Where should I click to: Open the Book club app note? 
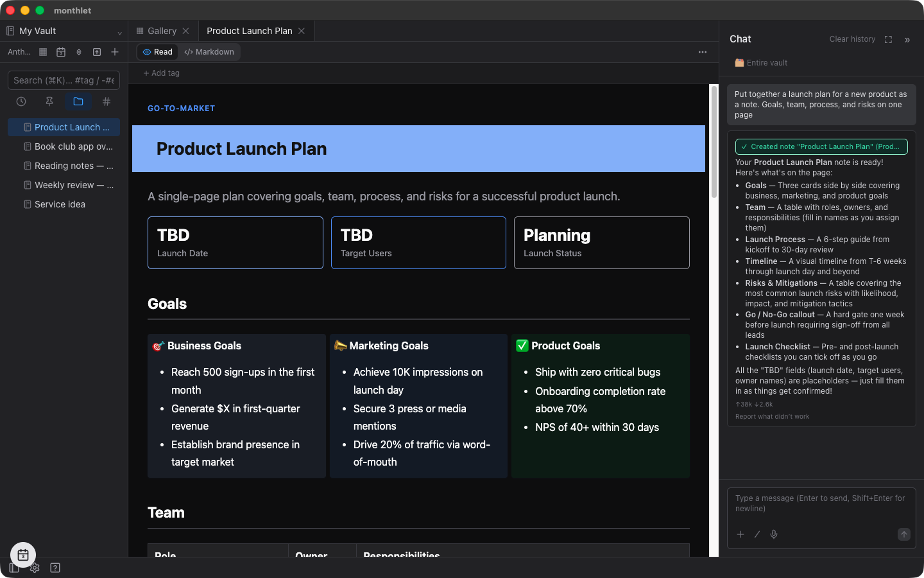tap(64, 146)
